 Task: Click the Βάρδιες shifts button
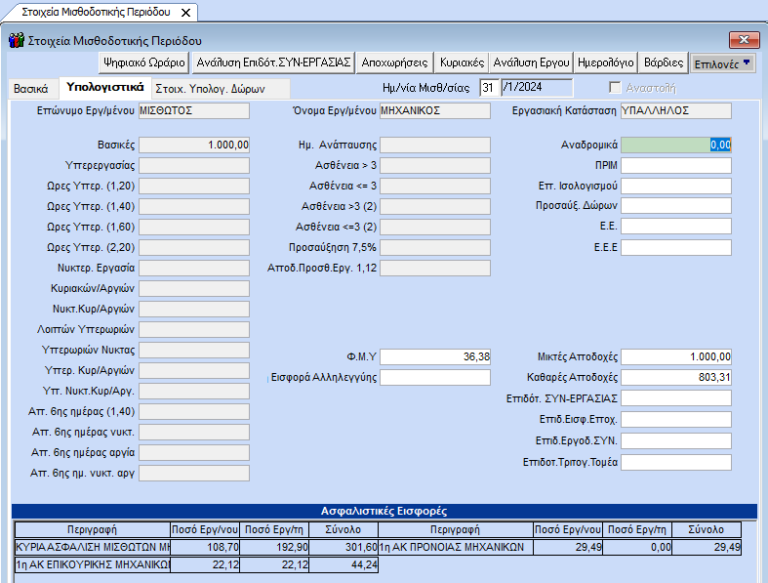point(665,62)
